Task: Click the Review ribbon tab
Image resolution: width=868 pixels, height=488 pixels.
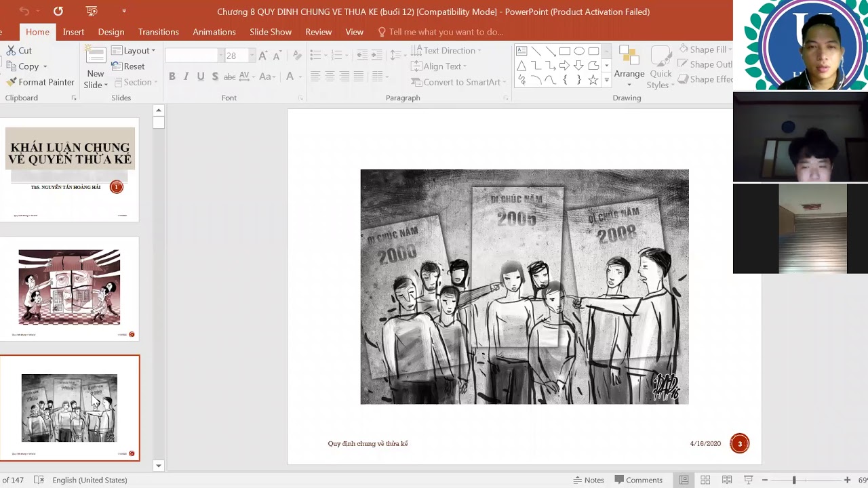Action: 318,32
